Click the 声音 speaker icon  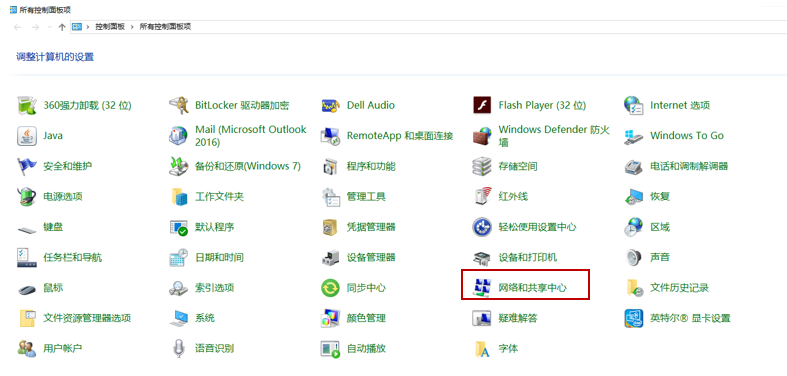point(634,258)
